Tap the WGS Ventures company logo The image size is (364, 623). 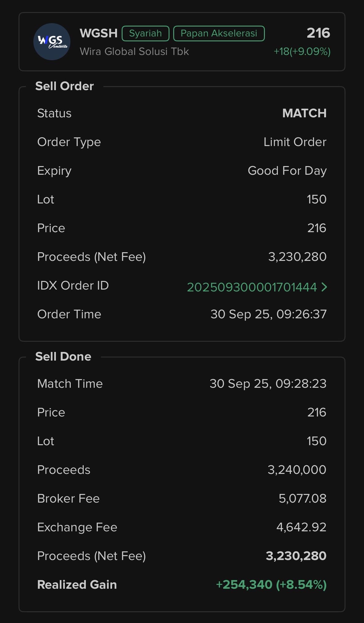52,42
